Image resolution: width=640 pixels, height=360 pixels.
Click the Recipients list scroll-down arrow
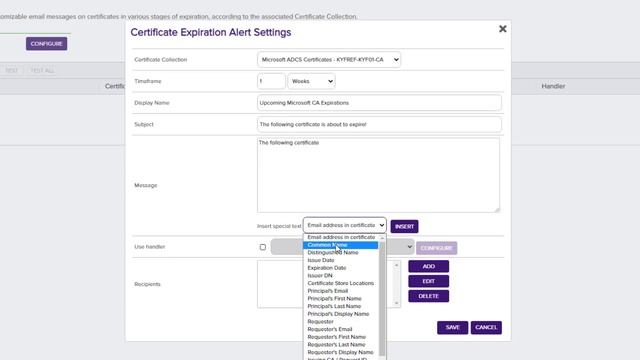(396, 303)
